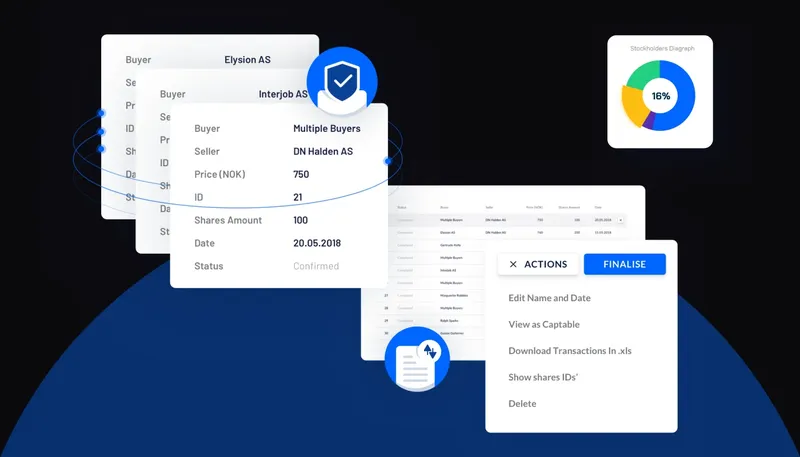Click Elysion AS on the back card
Image resolution: width=800 pixels, height=457 pixels.
pyautogui.click(x=247, y=60)
